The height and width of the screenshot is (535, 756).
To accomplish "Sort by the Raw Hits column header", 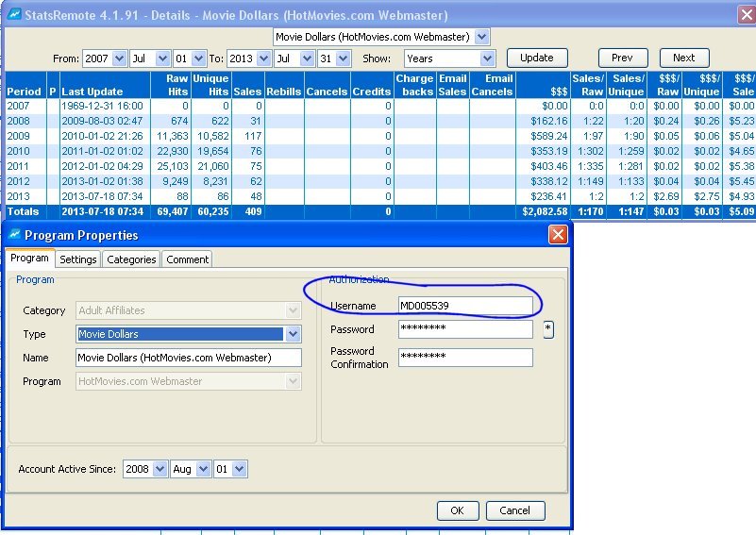I will coord(171,85).
